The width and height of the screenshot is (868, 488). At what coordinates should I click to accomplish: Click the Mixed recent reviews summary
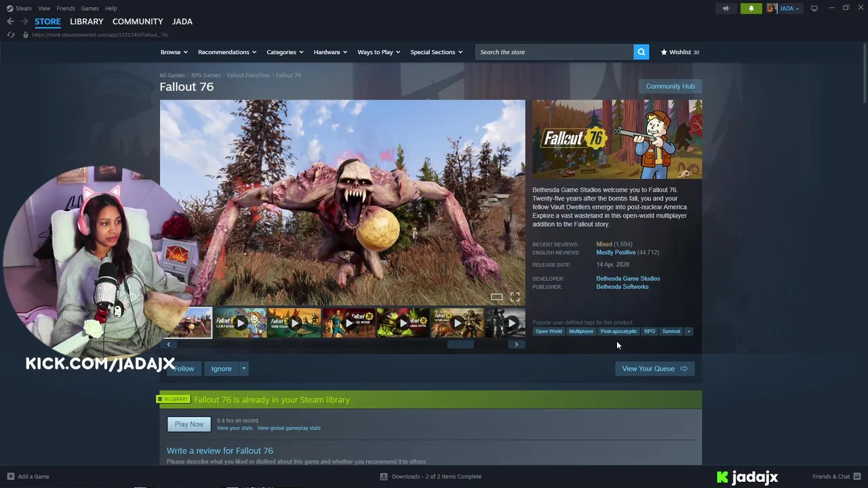604,244
